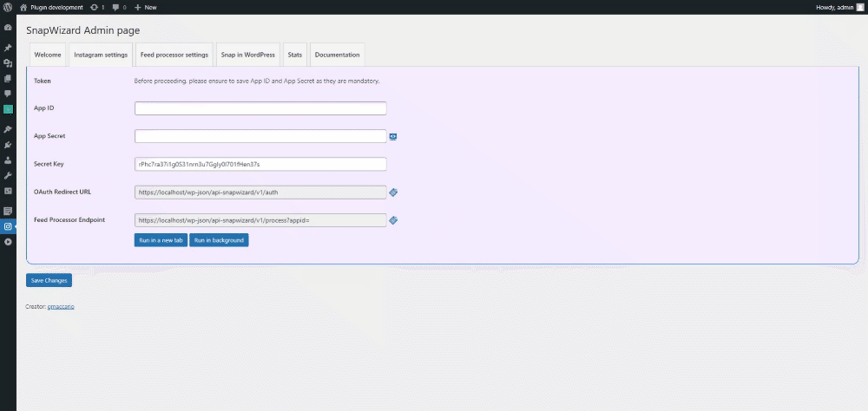
Task: Click the mandatory App ID notice text
Action: click(257, 82)
